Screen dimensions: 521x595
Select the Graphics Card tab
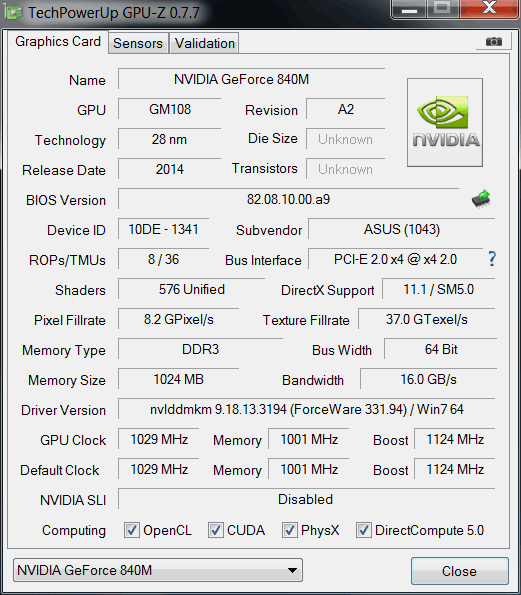tap(58, 42)
